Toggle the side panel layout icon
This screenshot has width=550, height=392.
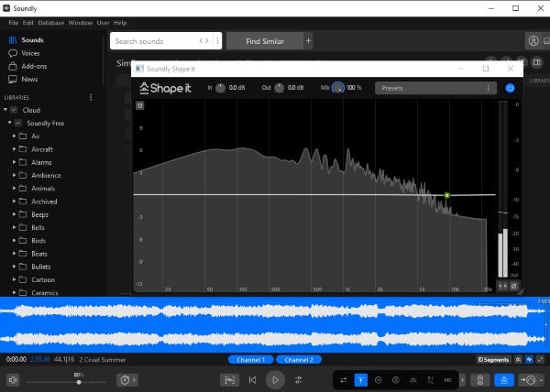536,62
